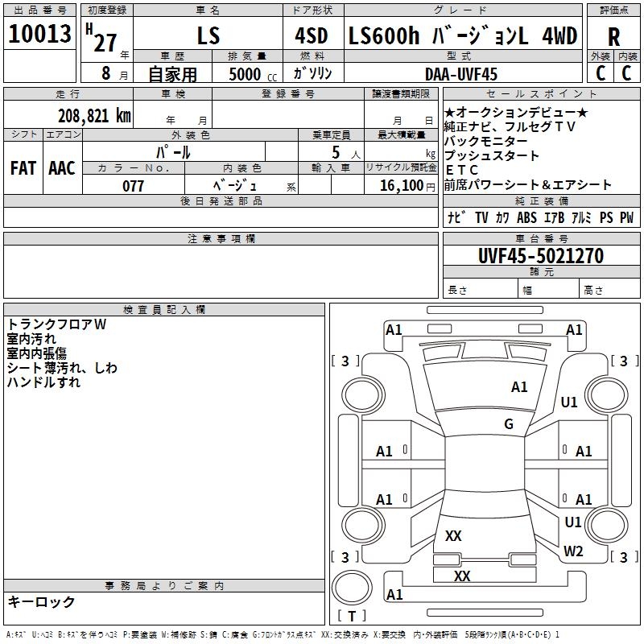Click the キーロック notice text
The image size is (644, 644).
[x=42, y=601]
